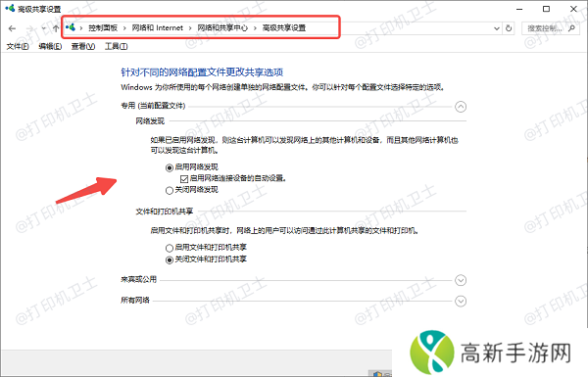Expand the 所有网络 section
The image size is (588, 377).
pyautogui.click(x=461, y=301)
